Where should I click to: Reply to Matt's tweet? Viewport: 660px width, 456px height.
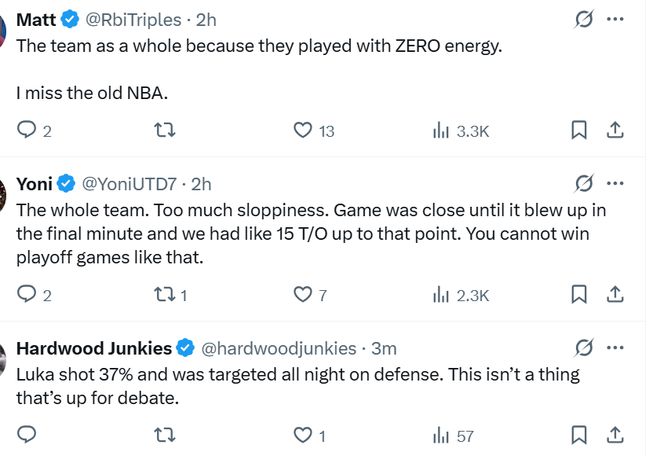[28, 130]
